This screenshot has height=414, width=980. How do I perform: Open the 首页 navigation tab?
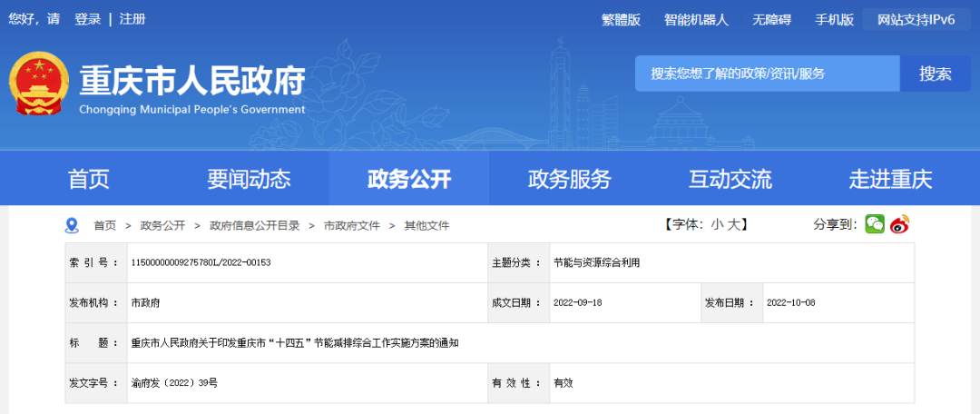[x=88, y=179]
